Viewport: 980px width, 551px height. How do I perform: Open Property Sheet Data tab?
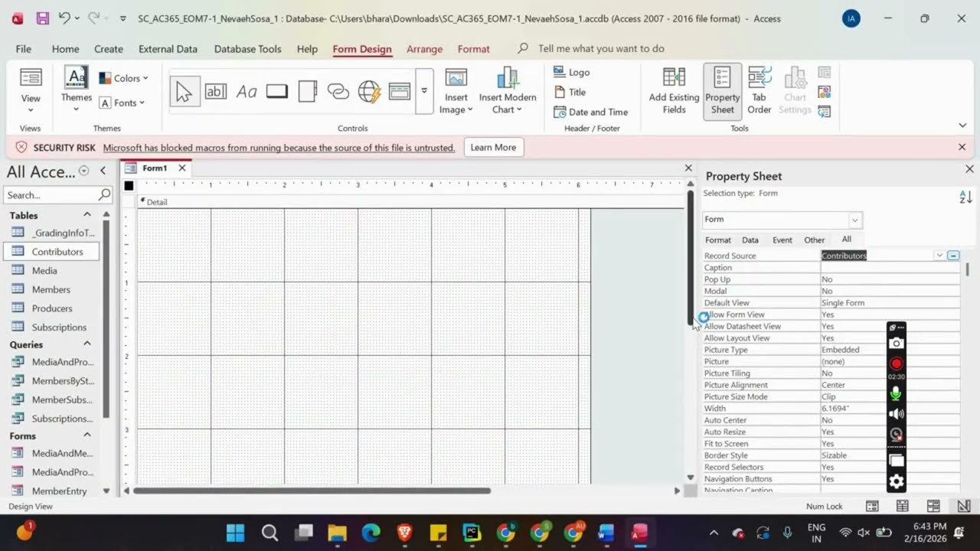pyautogui.click(x=750, y=240)
